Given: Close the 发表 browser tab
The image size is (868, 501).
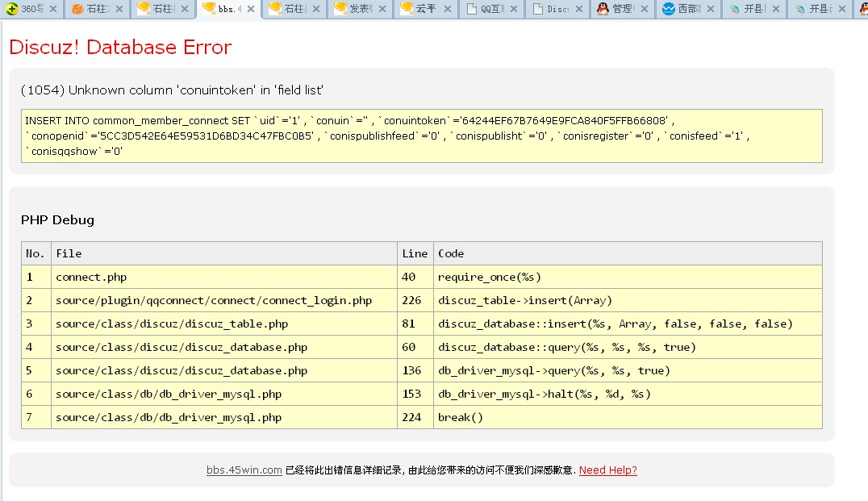Looking at the screenshot, I should pos(382,9).
